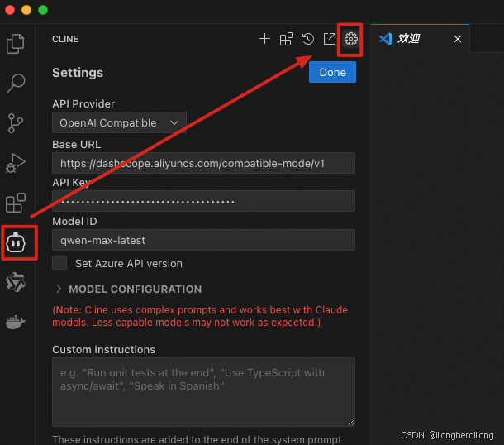
Task: Click the Model ID field qwen-max-latest
Action: (x=203, y=240)
